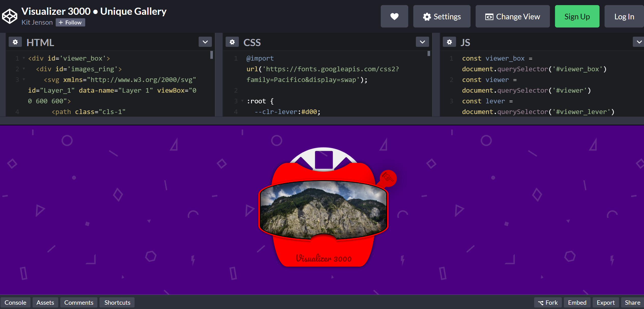The width and height of the screenshot is (644, 309).
Task: Fork this pen
Action: click(x=548, y=302)
